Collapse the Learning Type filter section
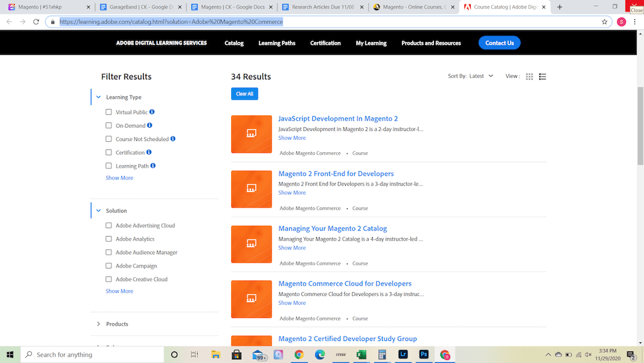This screenshot has height=363, width=644. [99, 97]
